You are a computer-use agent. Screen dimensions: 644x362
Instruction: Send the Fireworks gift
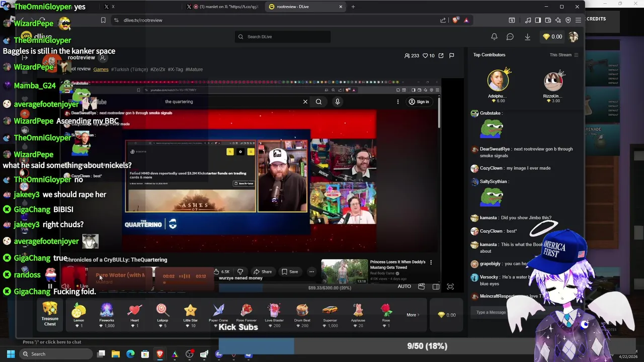[x=107, y=316]
